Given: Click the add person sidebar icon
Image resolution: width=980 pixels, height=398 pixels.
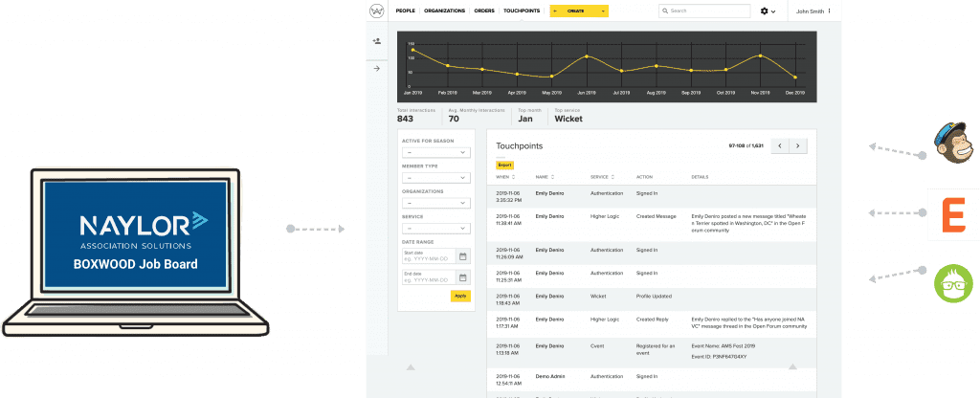Looking at the screenshot, I should (x=376, y=41).
